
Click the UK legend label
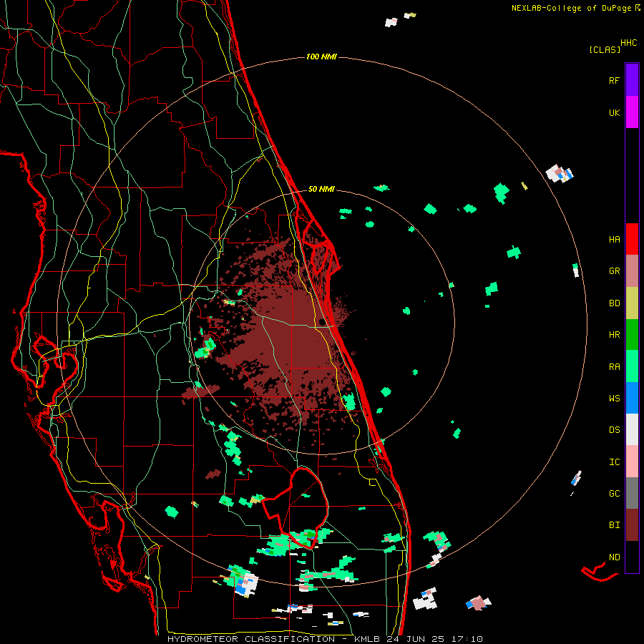tap(614, 112)
